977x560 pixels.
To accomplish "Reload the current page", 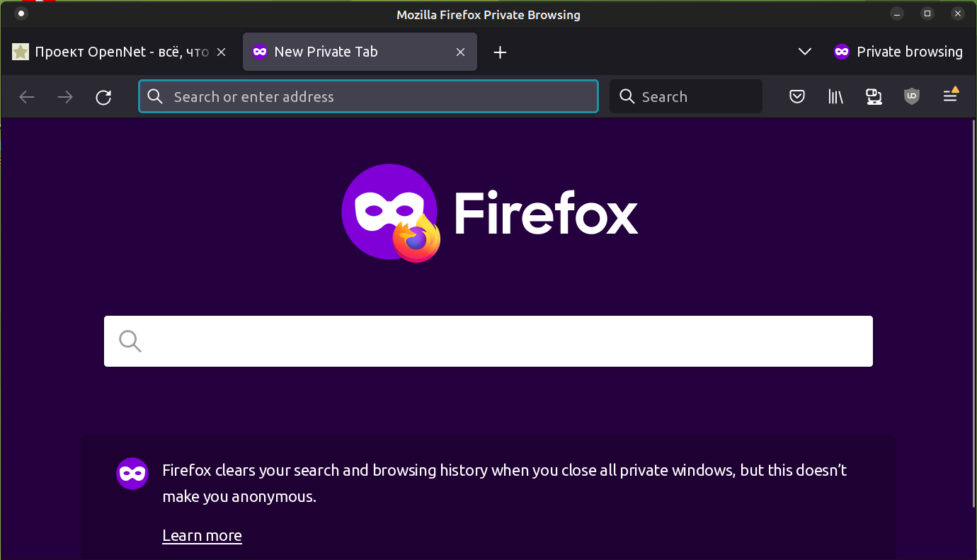I will point(103,97).
